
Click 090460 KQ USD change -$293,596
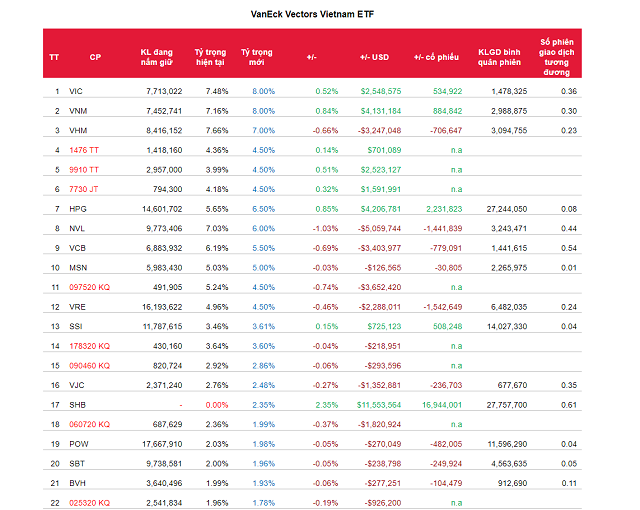coord(383,366)
